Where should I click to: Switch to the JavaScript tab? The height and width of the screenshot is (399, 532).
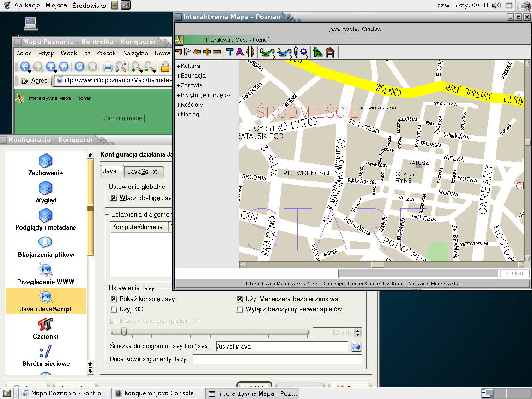coord(144,172)
